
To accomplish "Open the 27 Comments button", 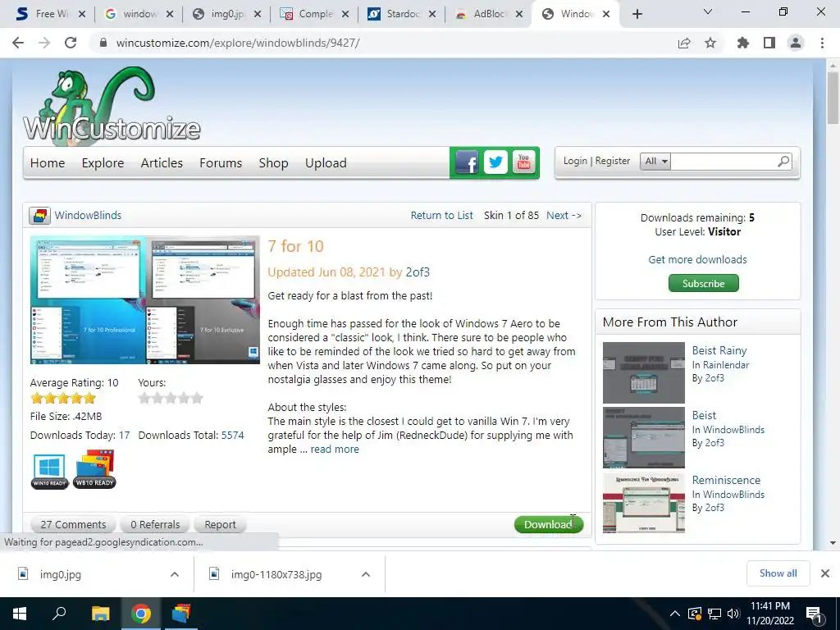I will point(73,524).
